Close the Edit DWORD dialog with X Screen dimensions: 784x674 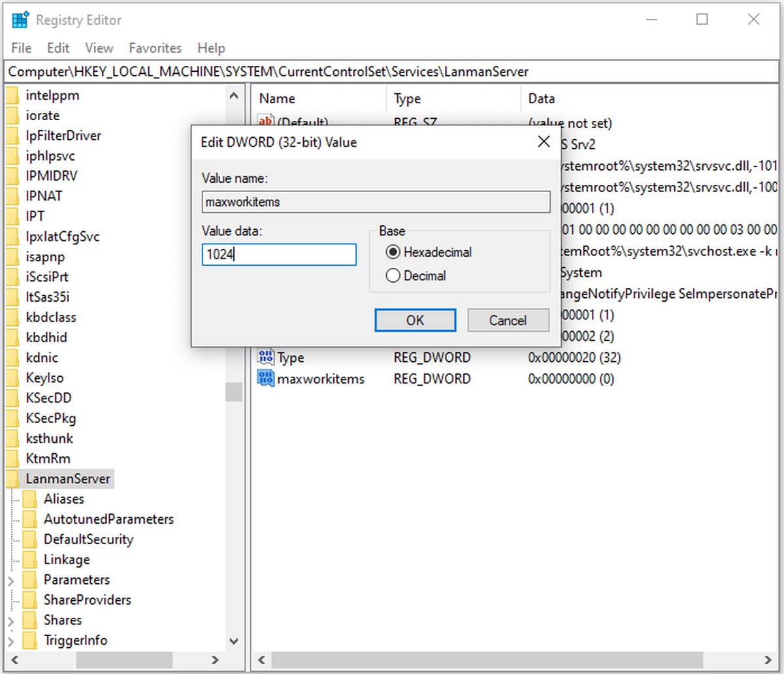543,142
